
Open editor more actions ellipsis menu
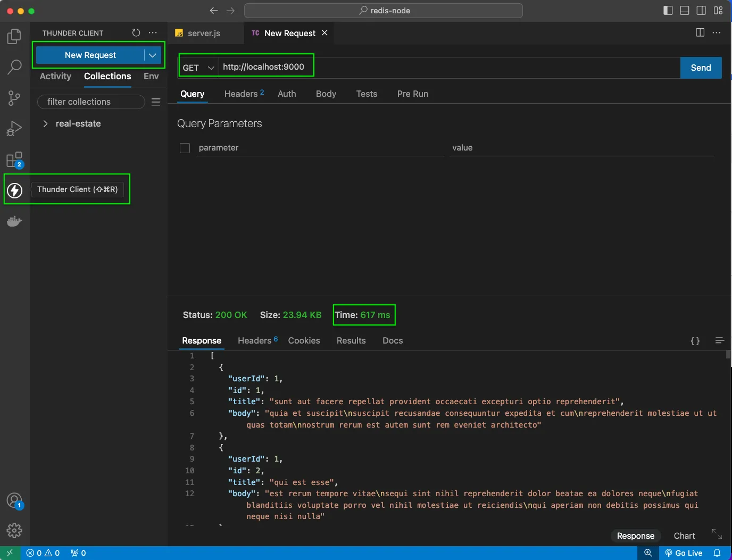(x=717, y=33)
